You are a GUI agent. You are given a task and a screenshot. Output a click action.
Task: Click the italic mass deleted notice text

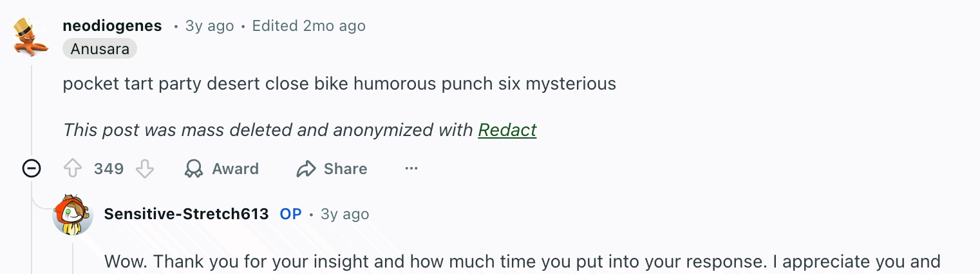click(268, 130)
